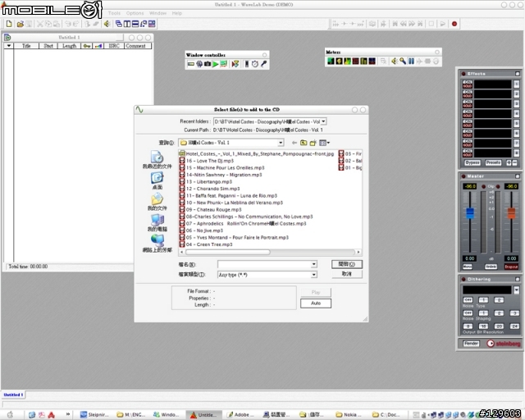Screen dimensions: 525x420
Task: Click the file name input field
Action: [264, 264]
